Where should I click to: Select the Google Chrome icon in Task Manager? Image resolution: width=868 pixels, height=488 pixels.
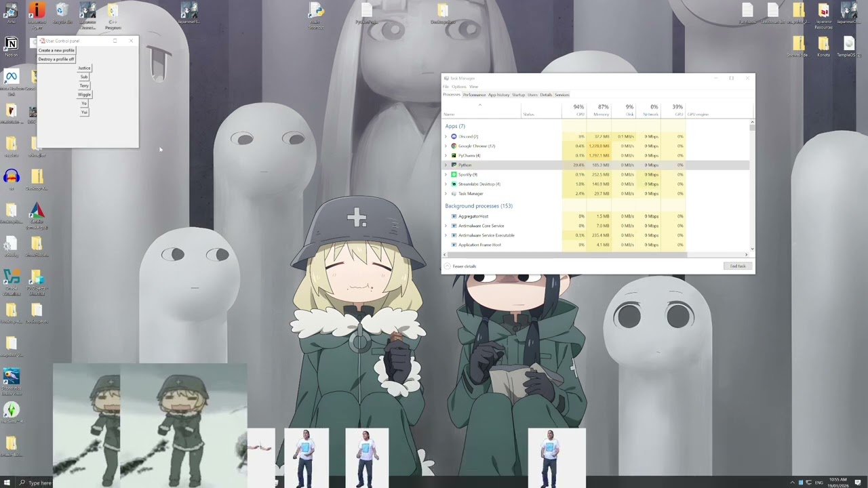pos(454,146)
